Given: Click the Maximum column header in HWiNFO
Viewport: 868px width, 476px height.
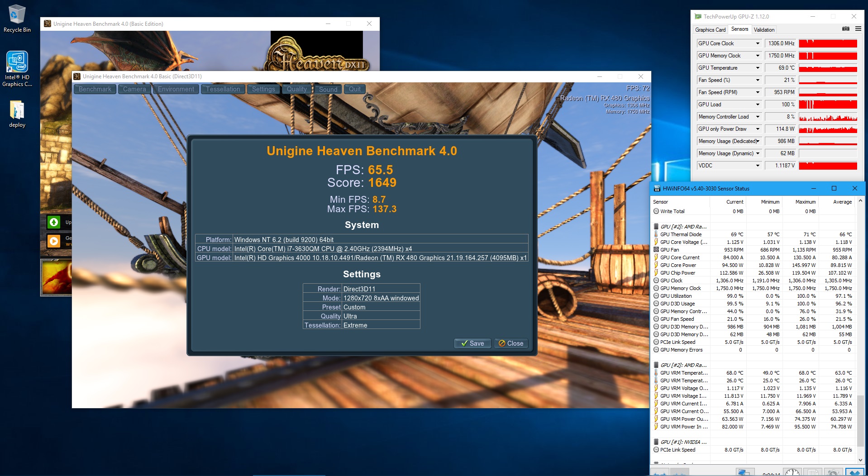Looking at the screenshot, I should [x=800, y=202].
